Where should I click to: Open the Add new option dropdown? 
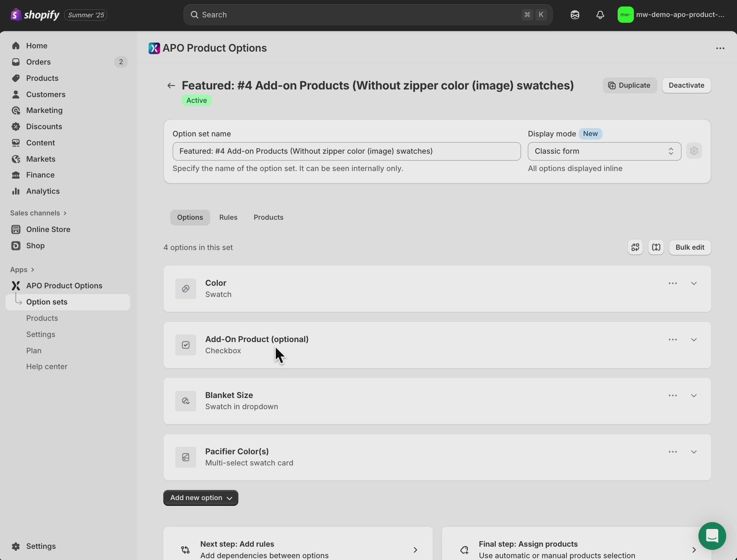tap(201, 498)
